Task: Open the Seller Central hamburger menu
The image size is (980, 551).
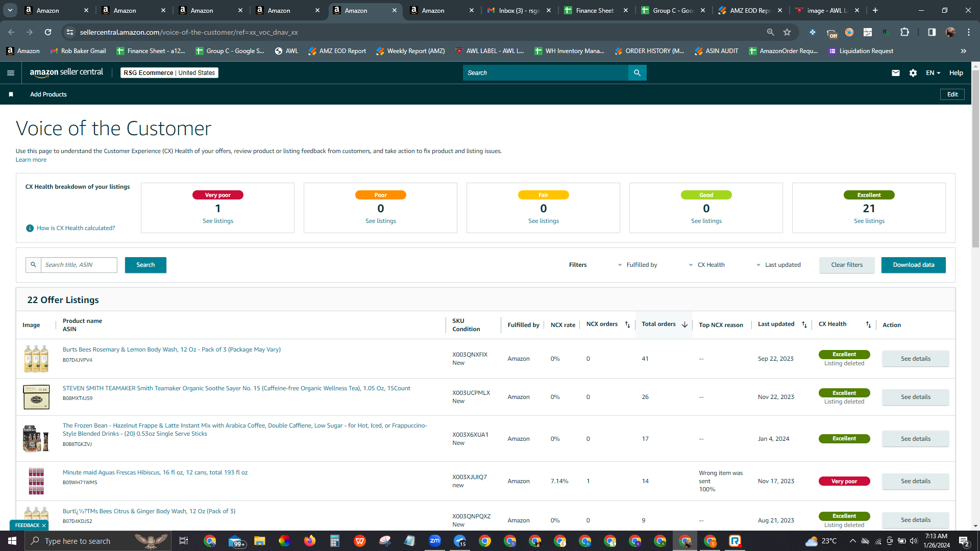Action: tap(11, 73)
